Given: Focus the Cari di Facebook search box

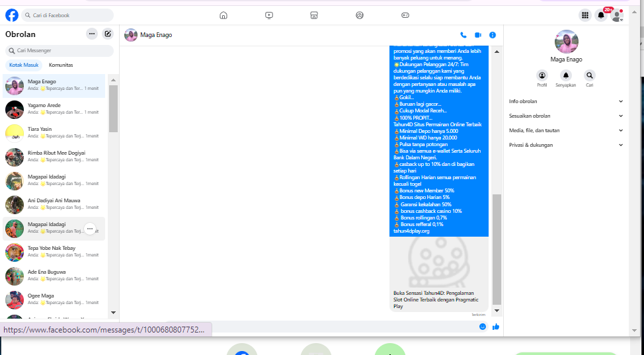Looking at the screenshot, I should click(67, 15).
